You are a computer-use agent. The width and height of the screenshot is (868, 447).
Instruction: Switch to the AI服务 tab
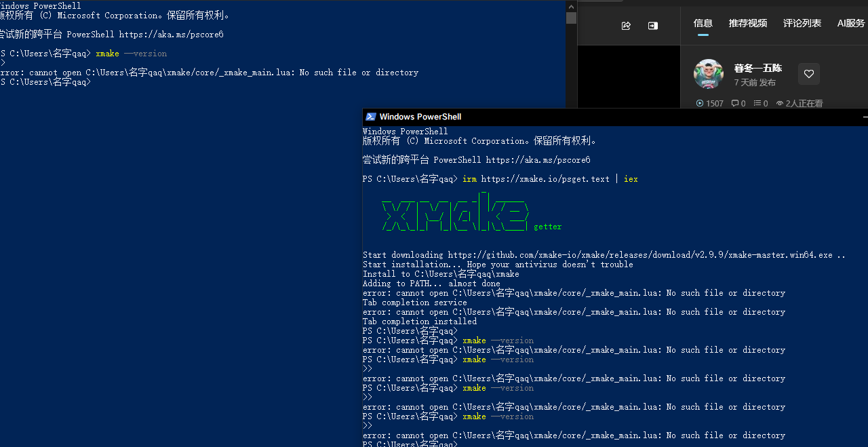[x=851, y=23]
